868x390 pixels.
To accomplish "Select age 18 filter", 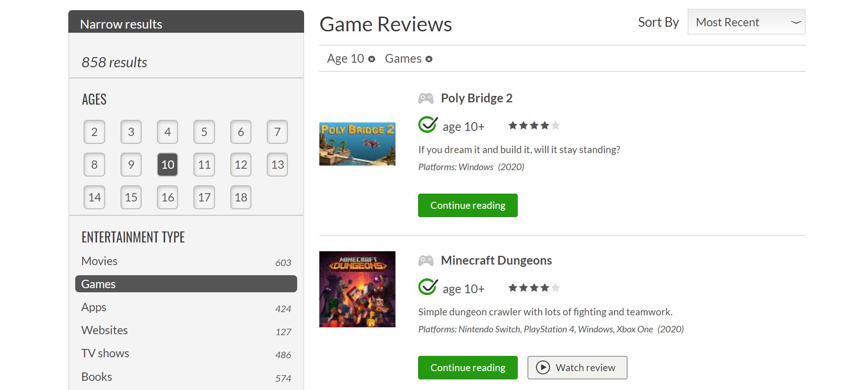I will 241,197.
